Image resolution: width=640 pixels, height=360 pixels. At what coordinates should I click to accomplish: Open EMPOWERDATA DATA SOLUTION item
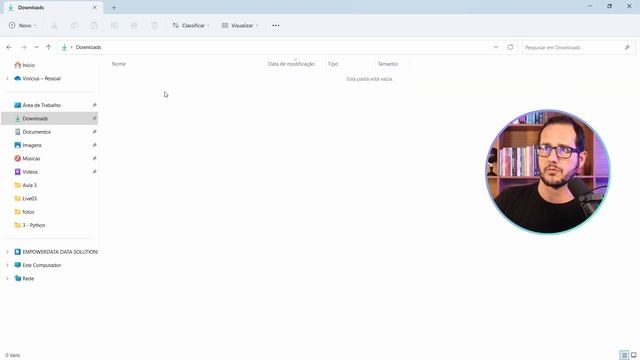pyautogui.click(x=56, y=252)
